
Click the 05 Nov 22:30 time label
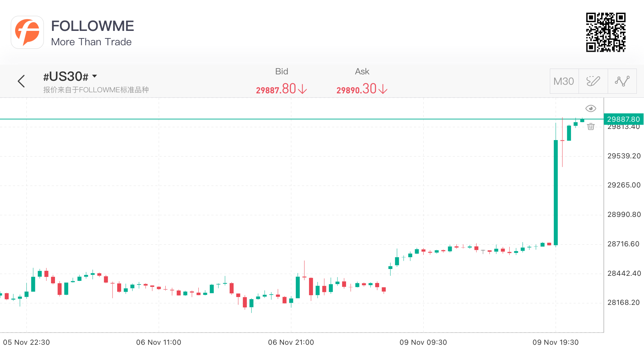point(27,342)
